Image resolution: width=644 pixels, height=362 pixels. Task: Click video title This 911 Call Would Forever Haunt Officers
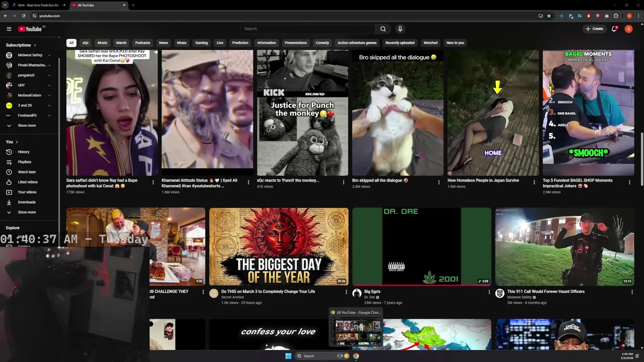pyautogui.click(x=546, y=292)
